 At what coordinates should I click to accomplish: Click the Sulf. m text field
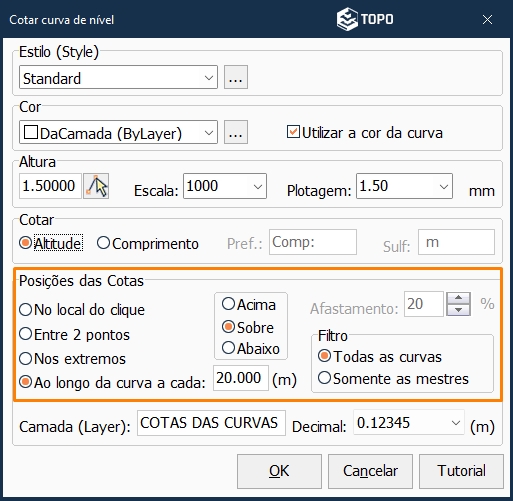coord(456,242)
